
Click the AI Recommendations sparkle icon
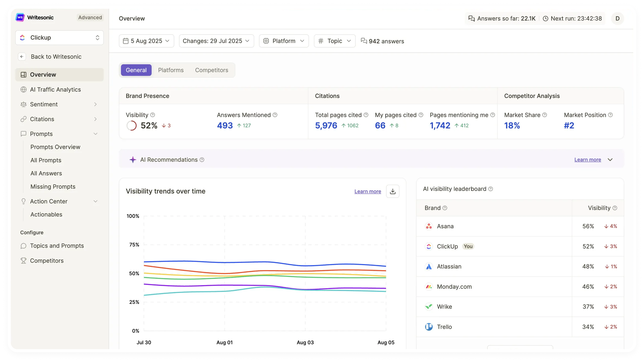point(133,160)
